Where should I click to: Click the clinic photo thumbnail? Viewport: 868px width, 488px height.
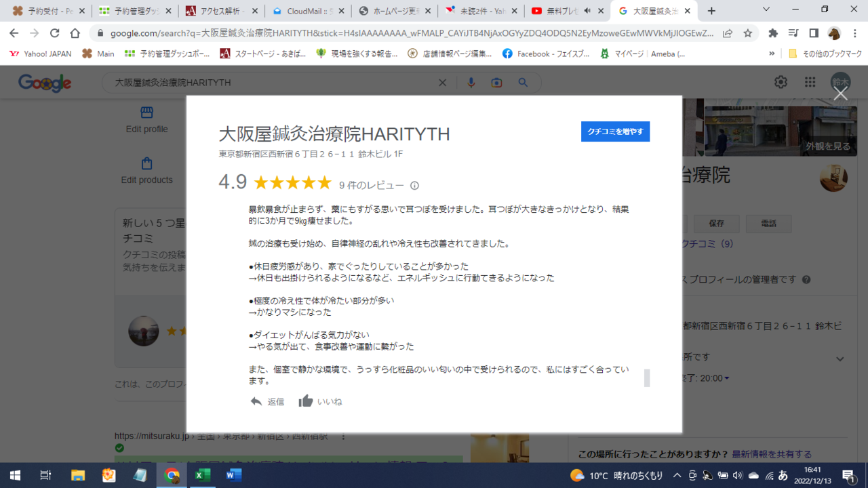(833, 178)
